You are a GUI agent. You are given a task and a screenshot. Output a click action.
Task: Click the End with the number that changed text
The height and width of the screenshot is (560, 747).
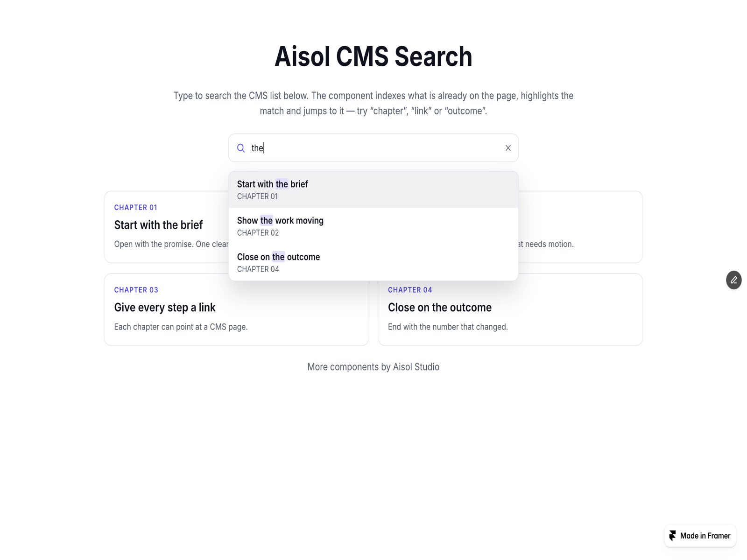448,327
